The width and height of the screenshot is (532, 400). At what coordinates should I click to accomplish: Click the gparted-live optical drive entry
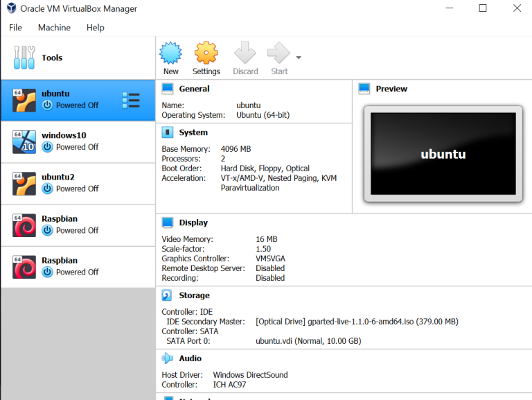pyautogui.click(x=357, y=322)
